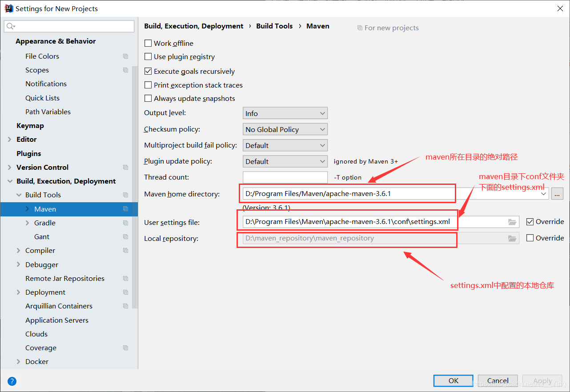Open Multiproject build fail policy dropdown

tap(285, 145)
